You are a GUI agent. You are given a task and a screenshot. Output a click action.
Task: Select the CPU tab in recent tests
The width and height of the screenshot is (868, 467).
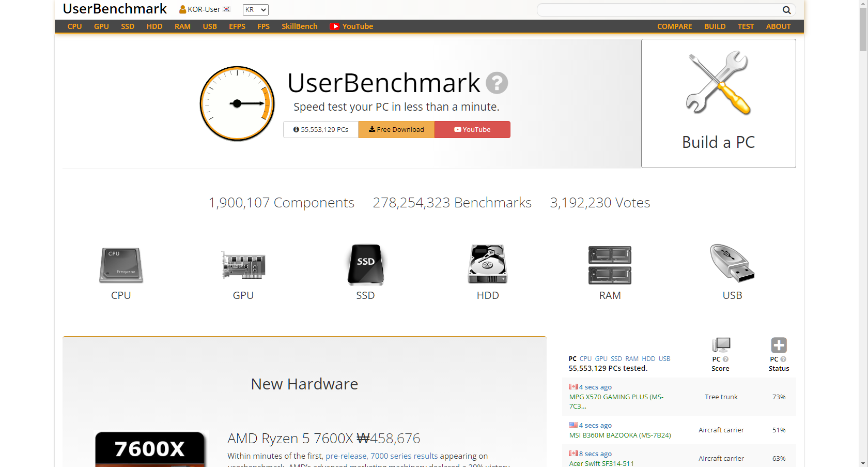(x=585, y=358)
